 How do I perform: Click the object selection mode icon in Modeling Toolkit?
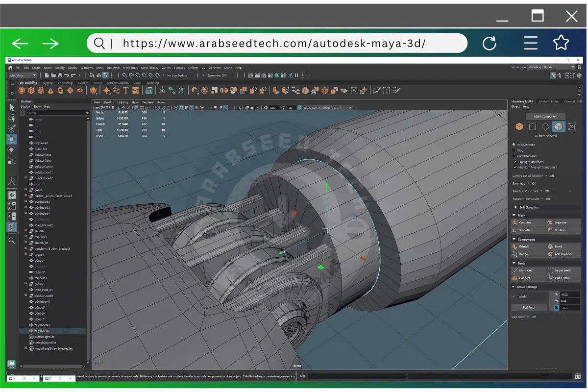[x=519, y=126]
